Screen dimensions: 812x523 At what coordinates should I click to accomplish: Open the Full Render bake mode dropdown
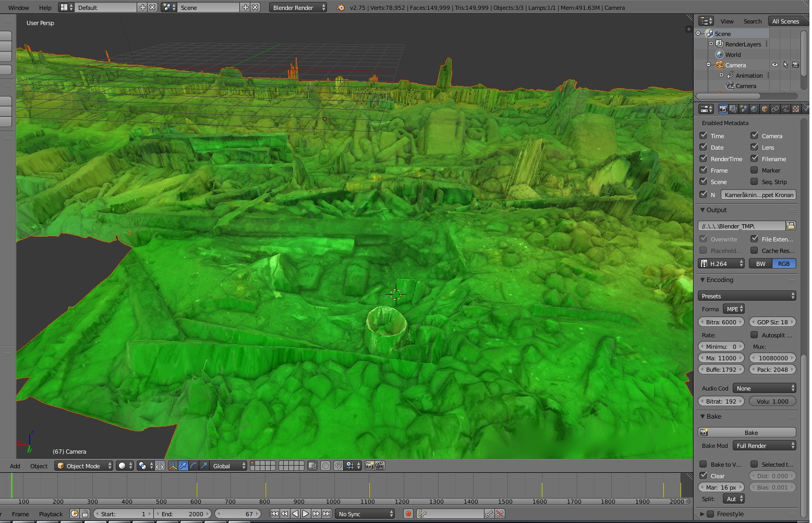click(x=764, y=445)
